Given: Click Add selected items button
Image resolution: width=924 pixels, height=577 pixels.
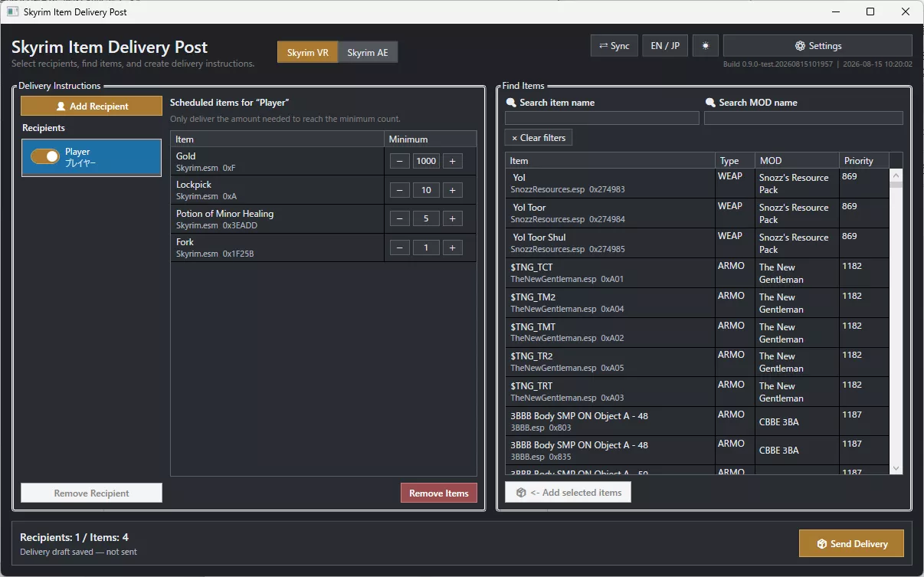Looking at the screenshot, I should 568,492.
